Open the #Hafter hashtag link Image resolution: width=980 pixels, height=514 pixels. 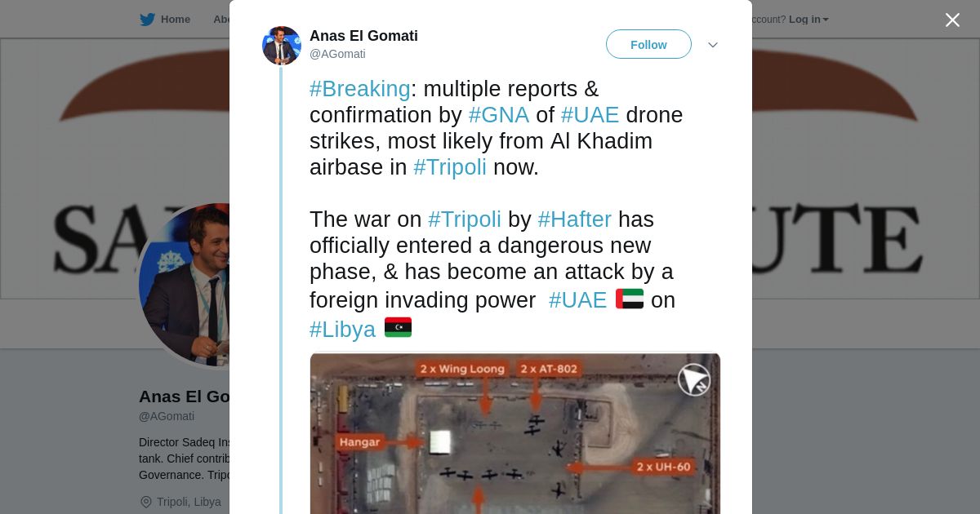click(575, 219)
